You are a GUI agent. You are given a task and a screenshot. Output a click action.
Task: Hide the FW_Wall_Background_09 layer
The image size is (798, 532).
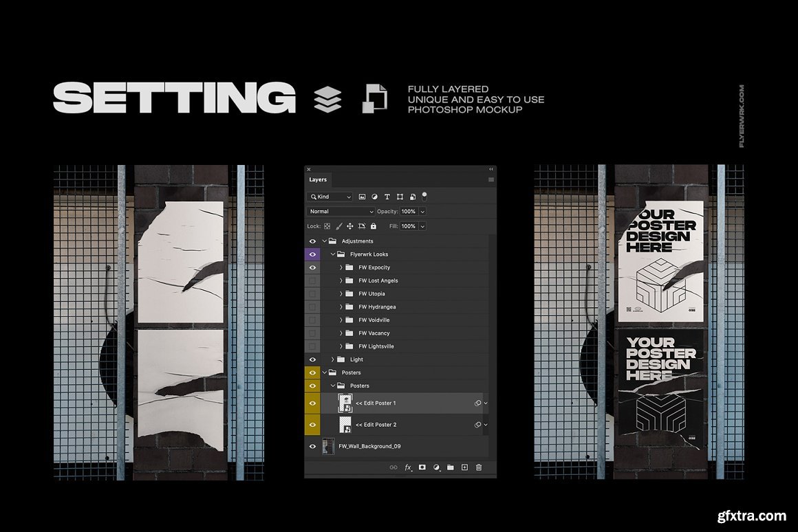point(313,446)
